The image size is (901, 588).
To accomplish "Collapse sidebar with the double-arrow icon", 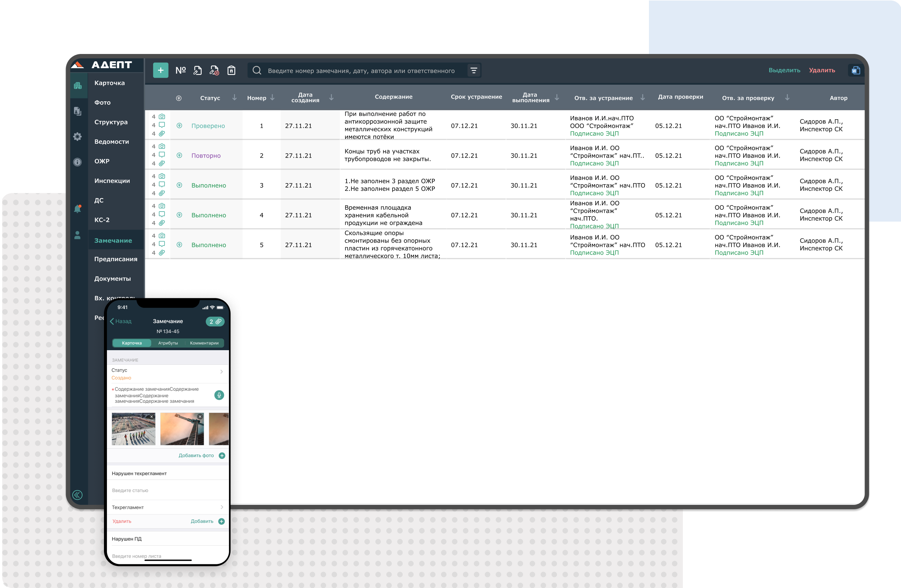I will click(77, 495).
